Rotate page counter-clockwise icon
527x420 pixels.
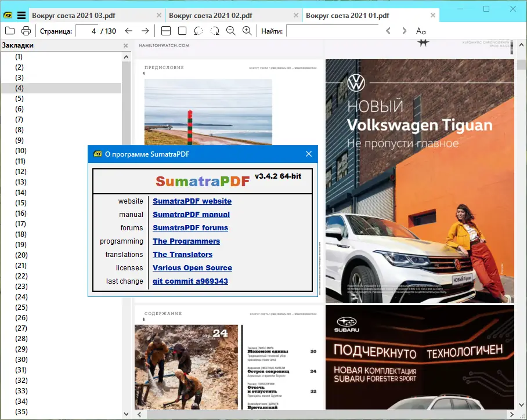(x=198, y=31)
